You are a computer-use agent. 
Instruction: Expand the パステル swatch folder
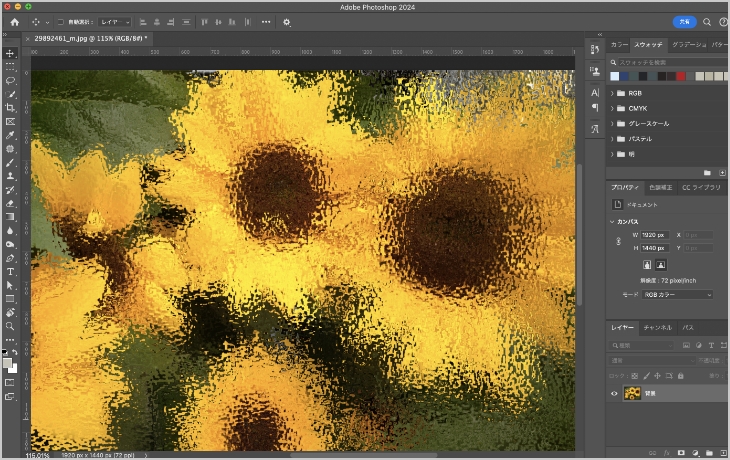click(x=612, y=139)
